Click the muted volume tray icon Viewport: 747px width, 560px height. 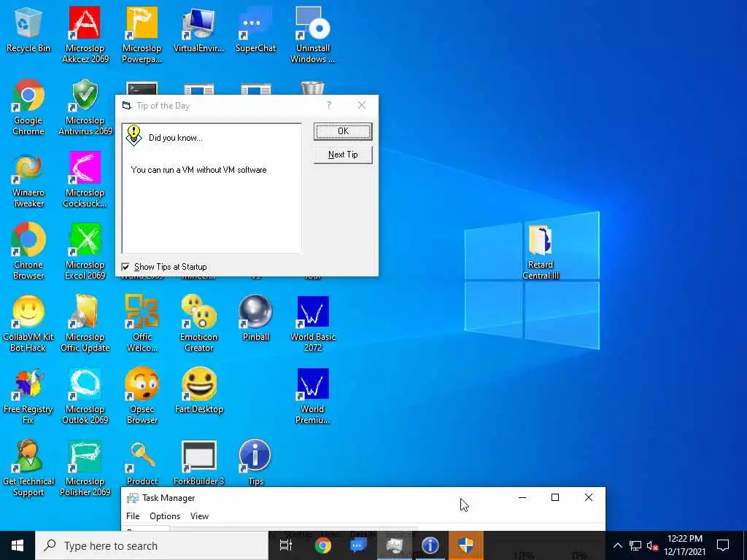(x=652, y=545)
